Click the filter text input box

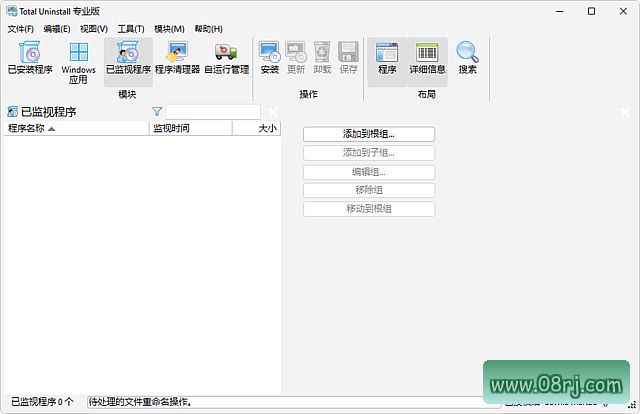point(213,112)
